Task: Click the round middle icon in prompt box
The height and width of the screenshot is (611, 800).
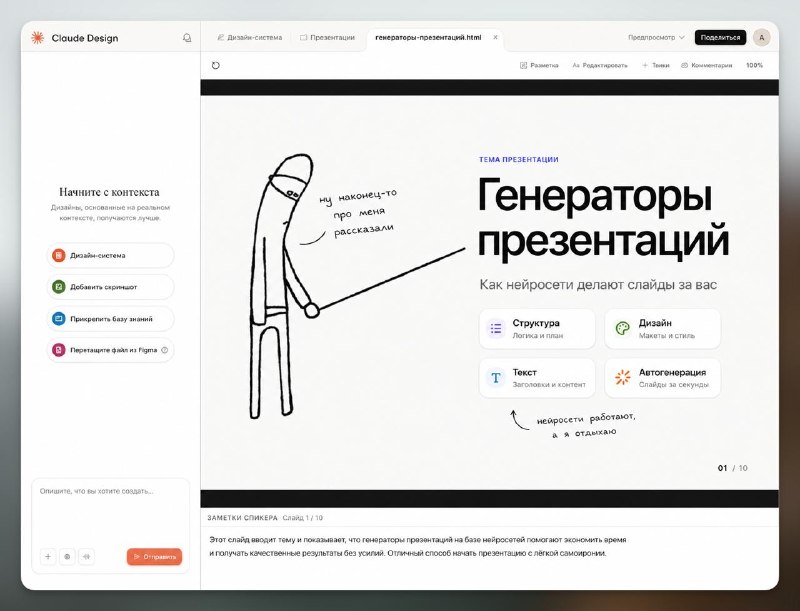Action: pos(67,556)
